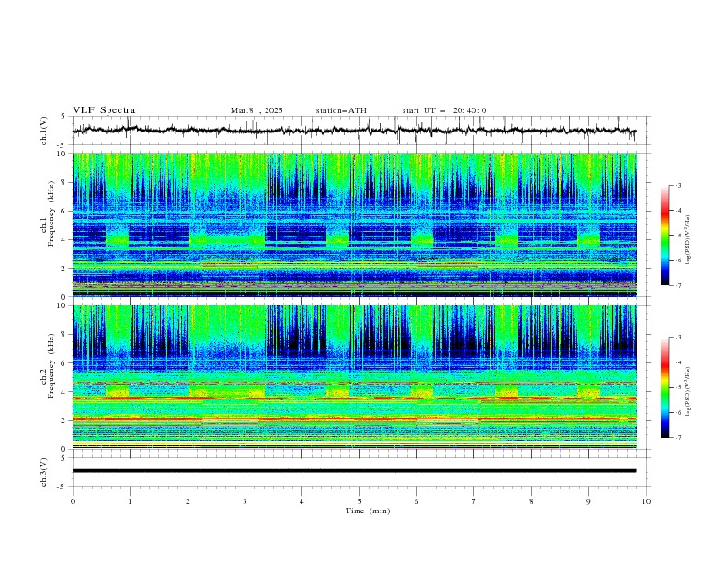
Task: Select the "start UT = 20:40:0" text
Action: tap(444, 110)
